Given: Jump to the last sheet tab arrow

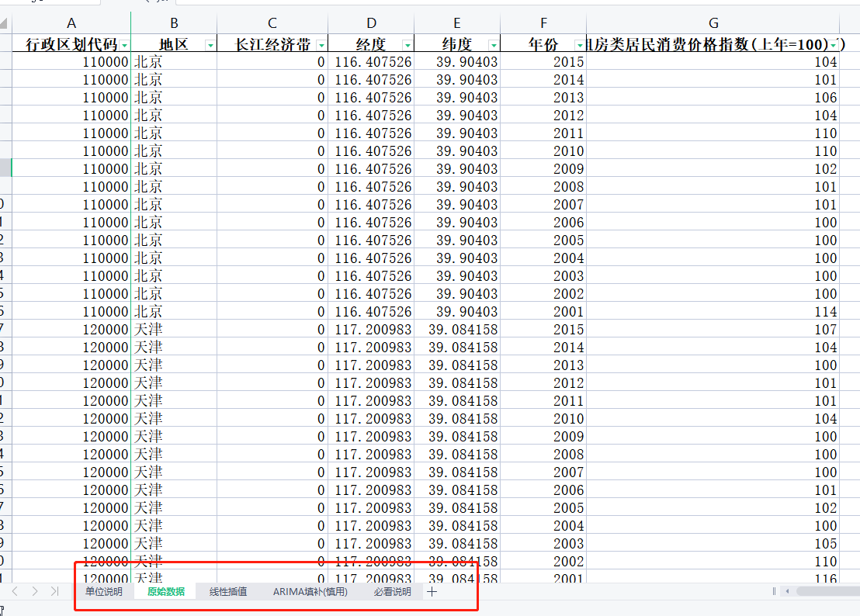Looking at the screenshot, I should tap(54, 591).
